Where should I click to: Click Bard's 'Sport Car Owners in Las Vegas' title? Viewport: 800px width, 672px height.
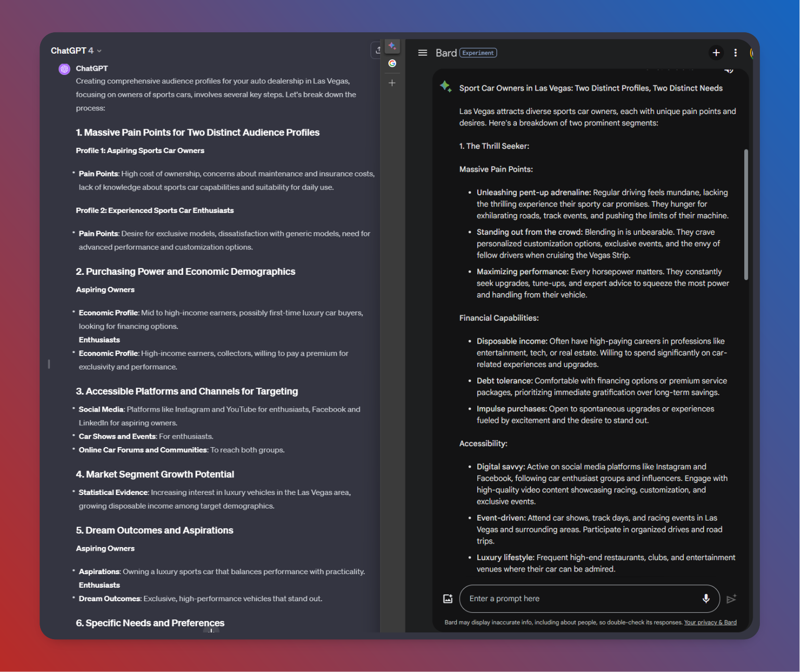(591, 88)
